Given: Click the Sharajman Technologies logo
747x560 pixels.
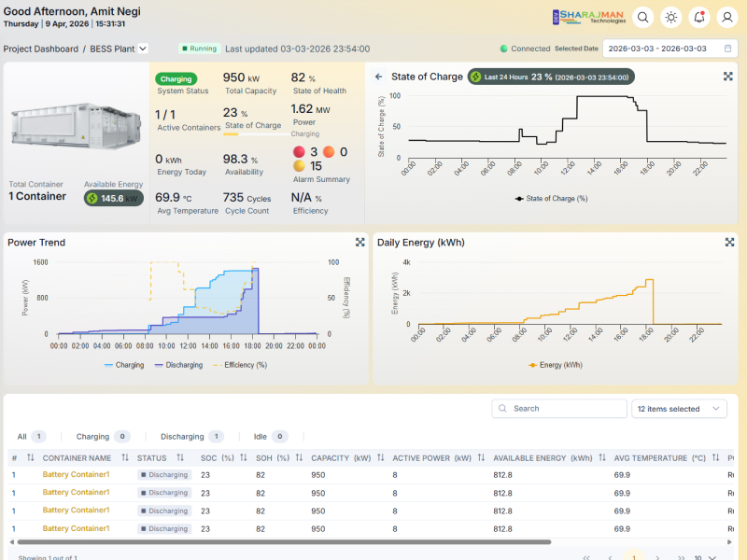Looking at the screenshot, I should (x=589, y=17).
